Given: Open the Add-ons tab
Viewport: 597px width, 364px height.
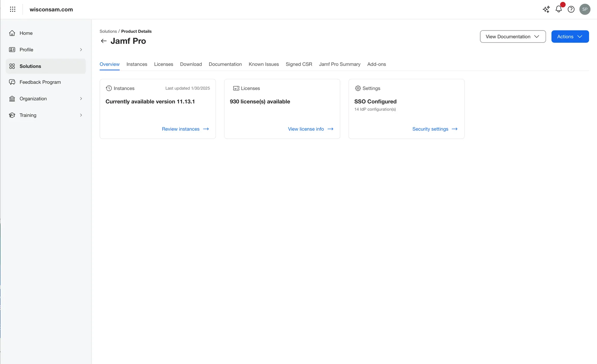Looking at the screenshot, I should click(376, 64).
